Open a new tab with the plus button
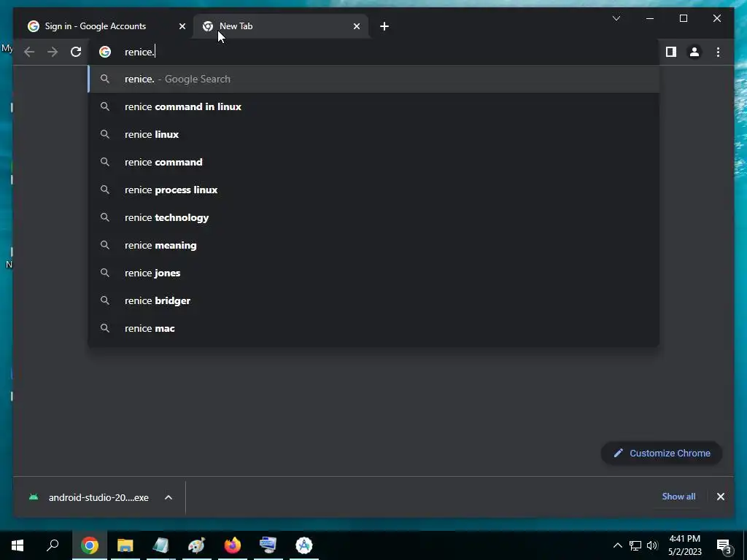747x560 pixels. point(384,26)
